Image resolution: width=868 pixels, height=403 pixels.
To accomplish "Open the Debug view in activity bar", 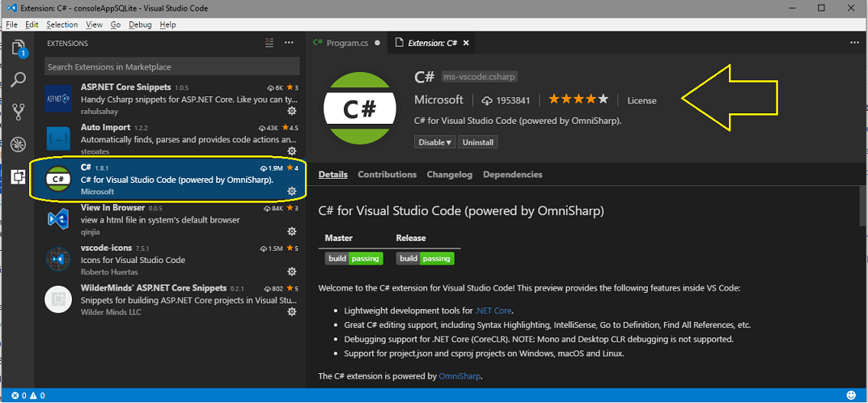I will pyautogui.click(x=19, y=145).
